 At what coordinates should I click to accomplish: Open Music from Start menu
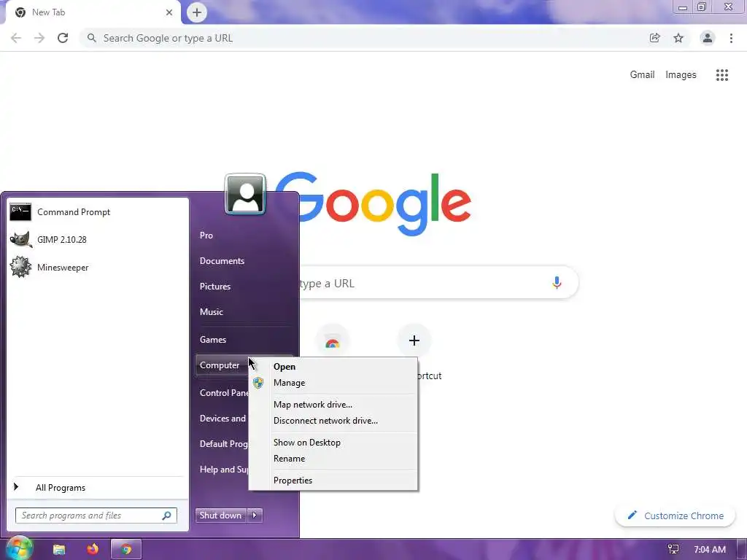[212, 312]
